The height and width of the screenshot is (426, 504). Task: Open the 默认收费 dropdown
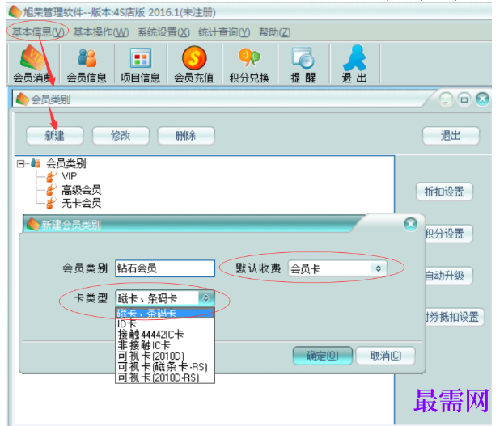pyautogui.click(x=337, y=268)
